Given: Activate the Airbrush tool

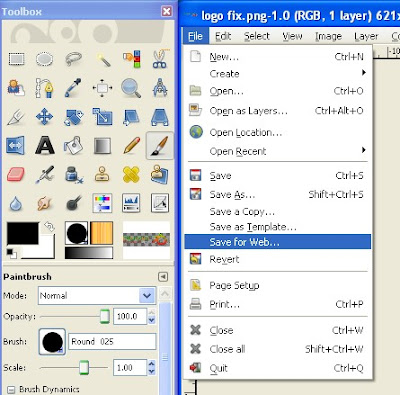Looking at the screenshot, I should click(44, 174).
